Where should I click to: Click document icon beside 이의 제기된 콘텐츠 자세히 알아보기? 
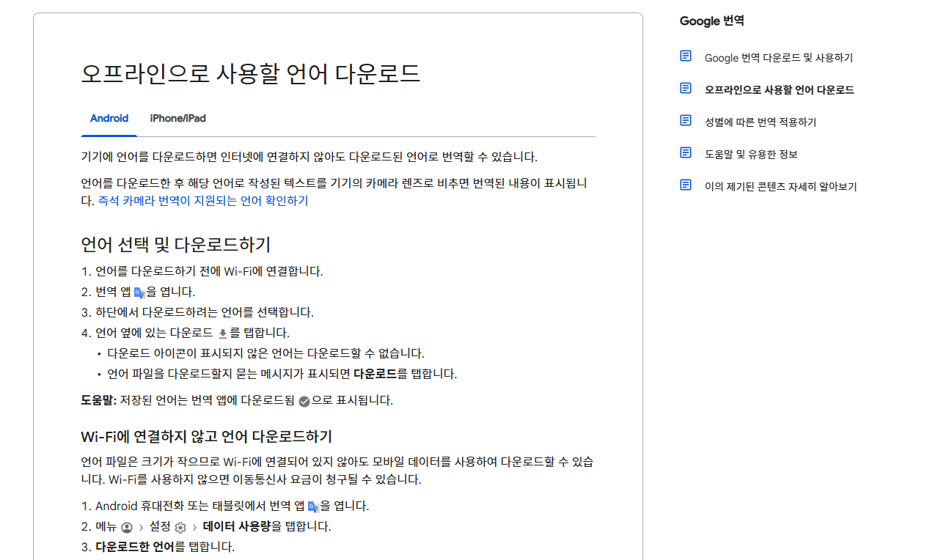pyautogui.click(x=686, y=185)
